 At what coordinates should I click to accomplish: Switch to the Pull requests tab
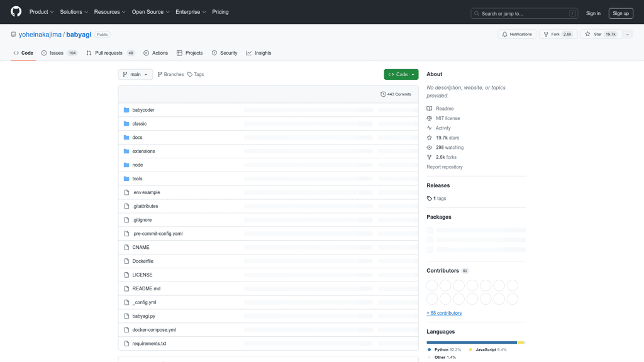(109, 53)
